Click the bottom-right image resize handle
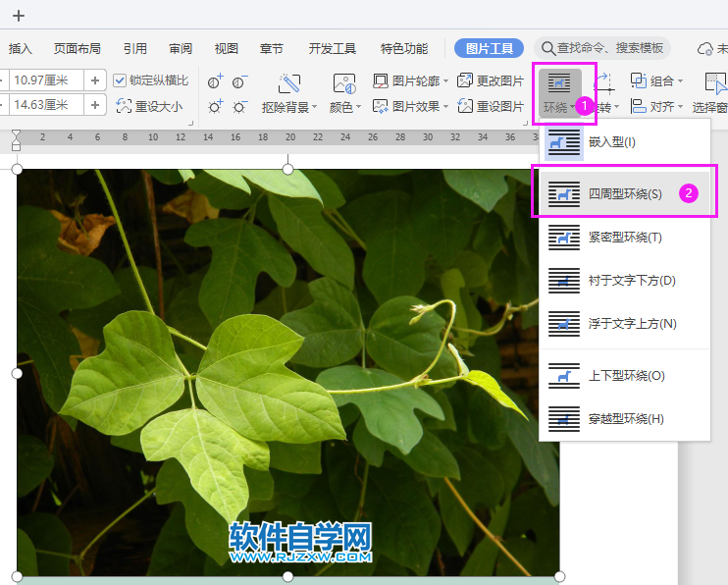This screenshot has height=585, width=728. point(559,576)
